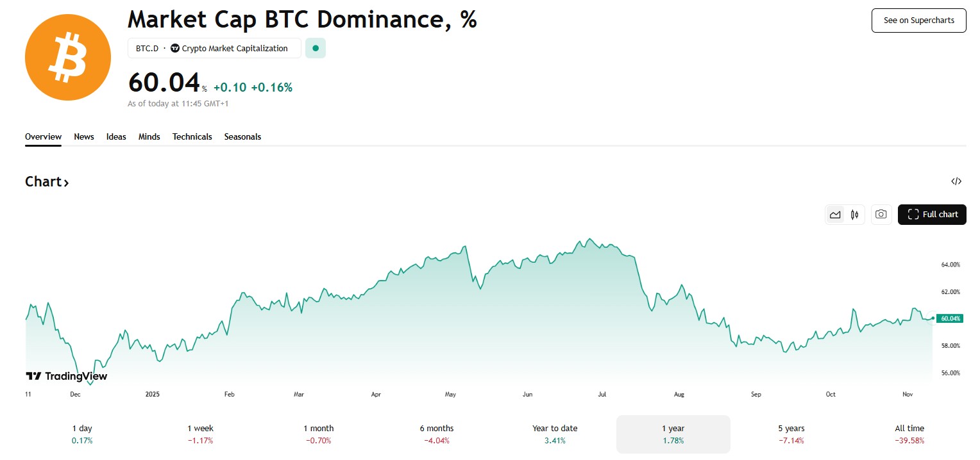Switch to the Technicals tab

192,136
